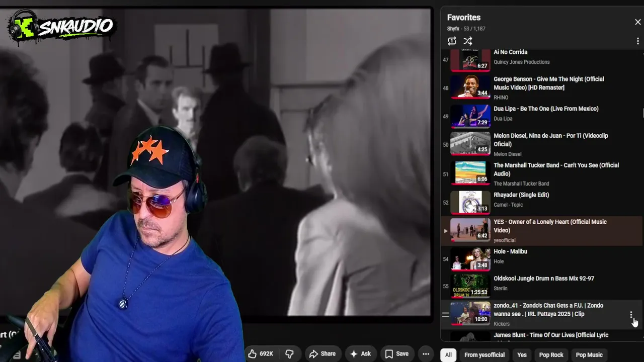644x362 pixels.
Task: Close the Favorites playlist panel
Action: click(x=637, y=22)
